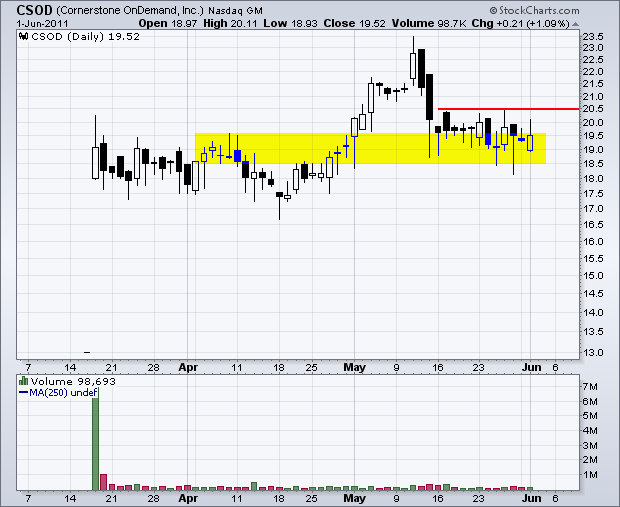Click the yellow highlighted support zone
This screenshot has height=507, width=620.
pos(370,148)
